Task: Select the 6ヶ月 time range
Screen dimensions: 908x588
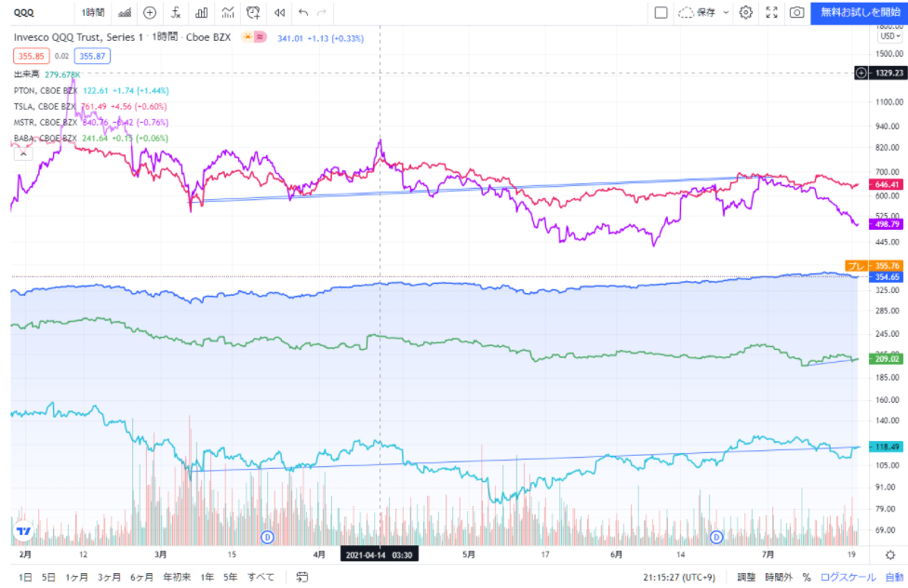Action: pos(141,577)
